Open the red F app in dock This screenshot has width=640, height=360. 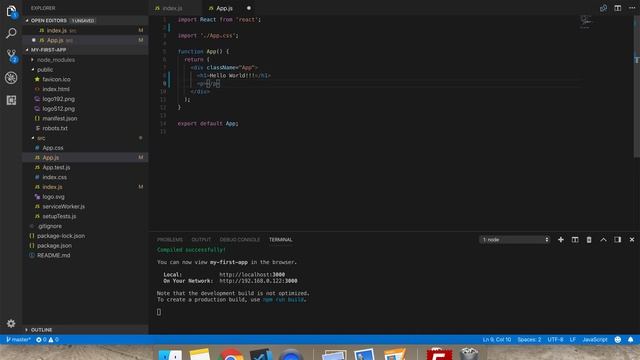439,354
